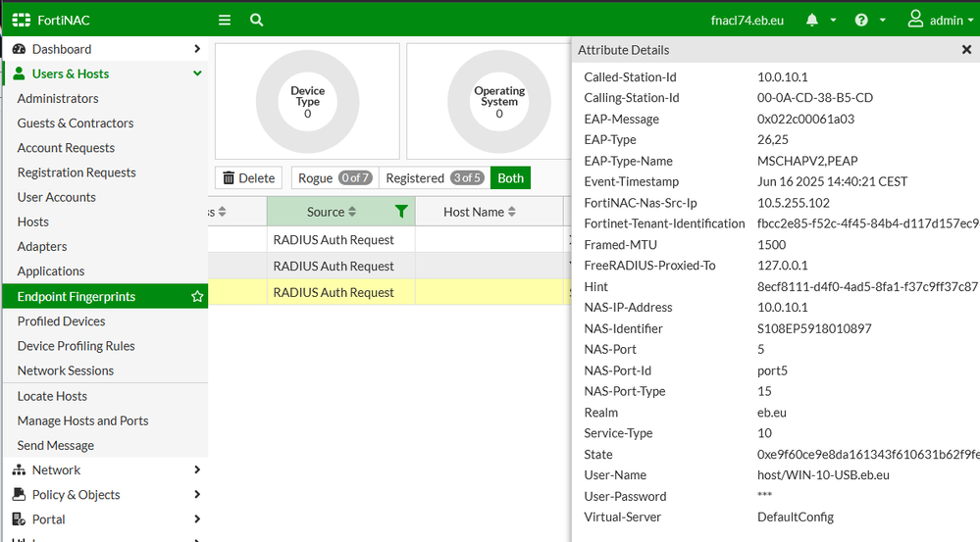Select the highlighted RADIUS Auth Request row
This screenshot has height=542, width=980.
[x=334, y=292]
